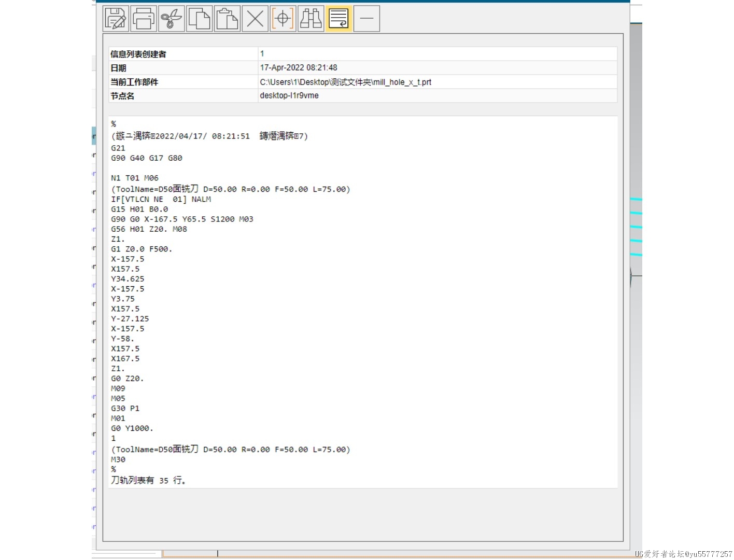The width and height of the screenshot is (734, 560).
Task: Click the G15 H01 B0.0 line
Action: click(x=139, y=209)
